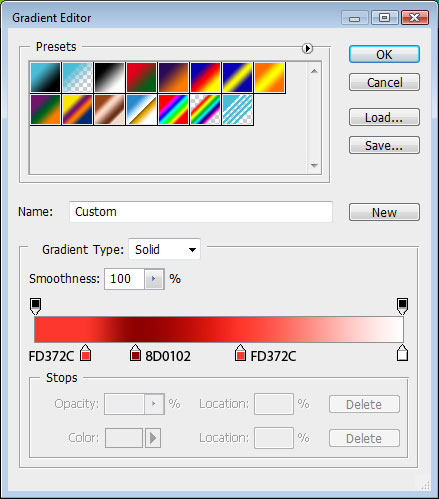Click the OK button
This screenshot has width=439, height=499.
(x=384, y=54)
